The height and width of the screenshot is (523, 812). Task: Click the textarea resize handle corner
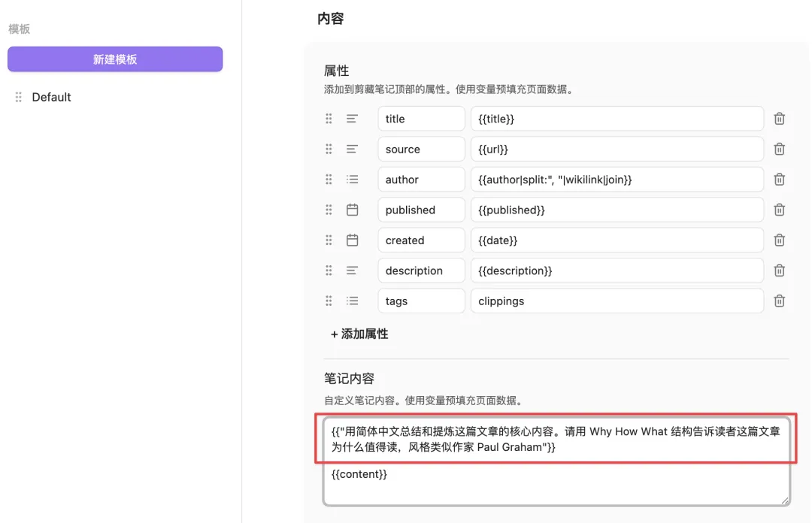[x=785, y=500]
